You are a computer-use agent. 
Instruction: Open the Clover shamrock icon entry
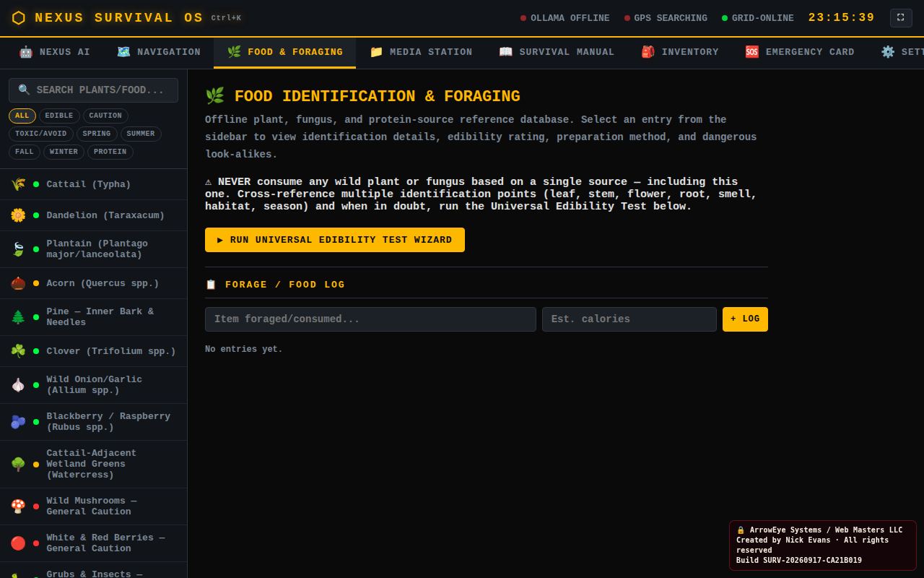point(18,351)
